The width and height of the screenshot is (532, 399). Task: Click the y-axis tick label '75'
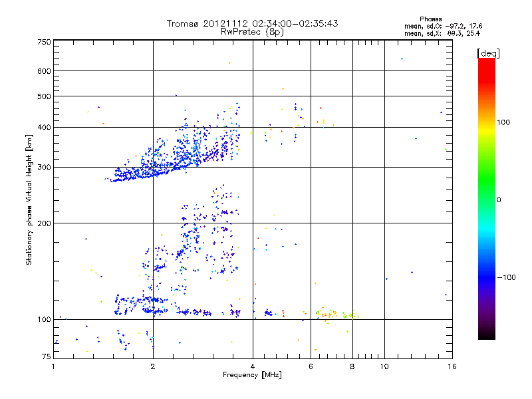(46, 356)
